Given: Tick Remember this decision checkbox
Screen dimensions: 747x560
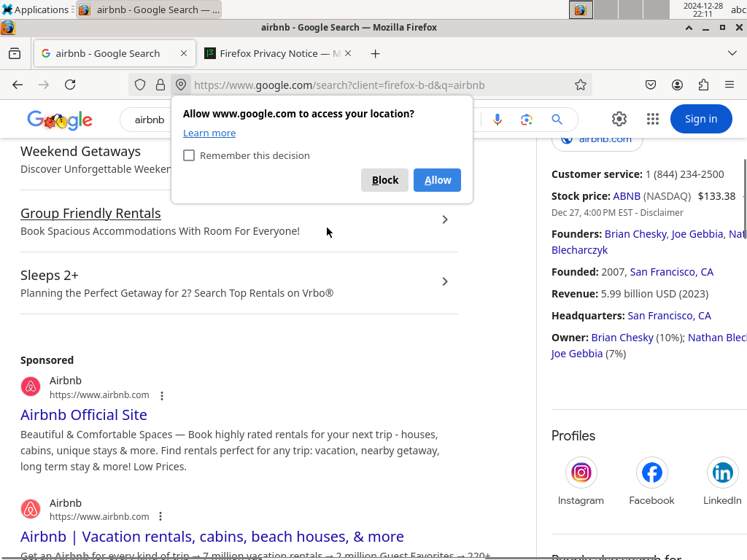Looking at the screenshot, I should [189, 155].
